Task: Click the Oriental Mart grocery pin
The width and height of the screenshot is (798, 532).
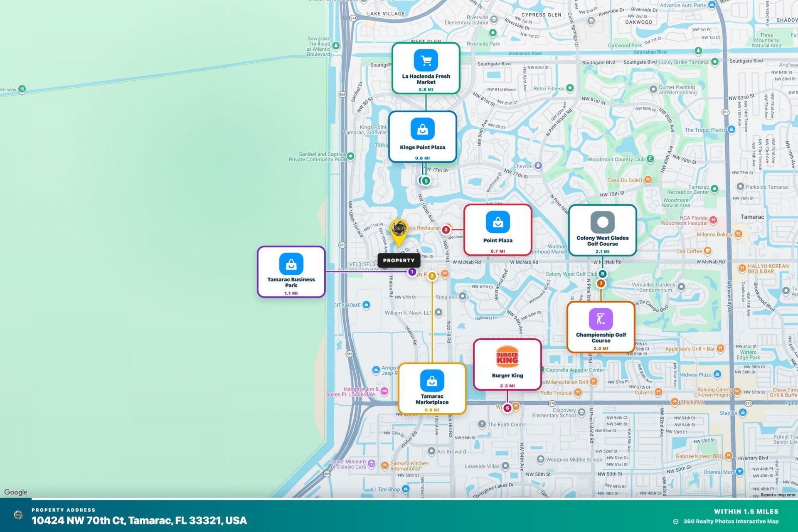Action: 739,472
